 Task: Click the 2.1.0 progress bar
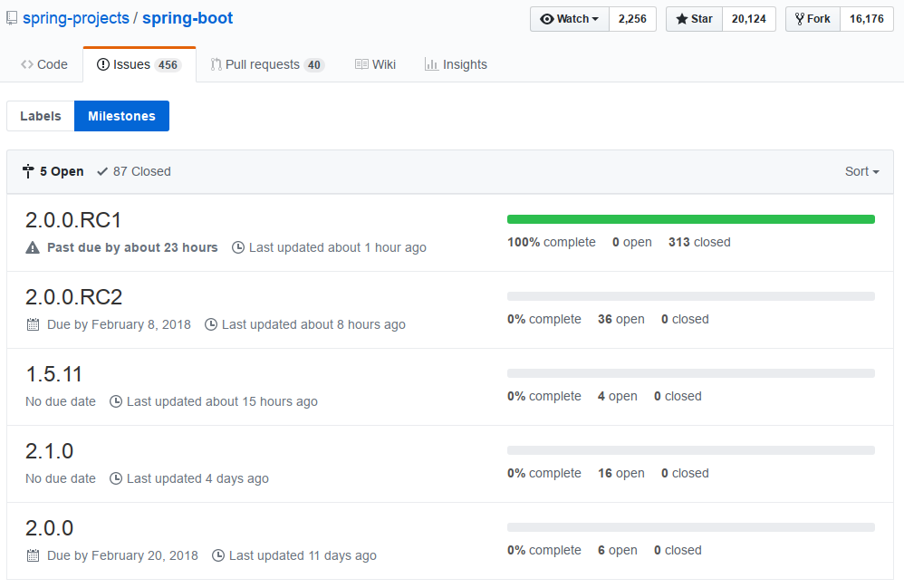(x=691, y=450)
